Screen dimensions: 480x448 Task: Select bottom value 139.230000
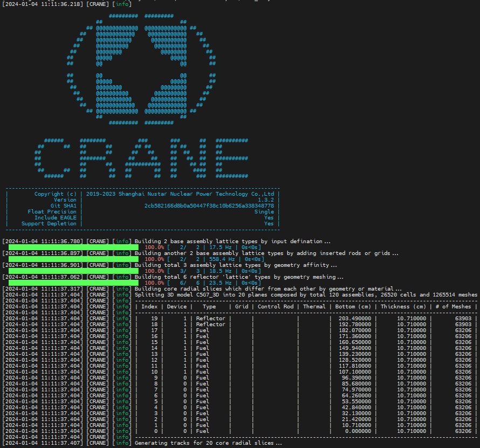point(355,354)
